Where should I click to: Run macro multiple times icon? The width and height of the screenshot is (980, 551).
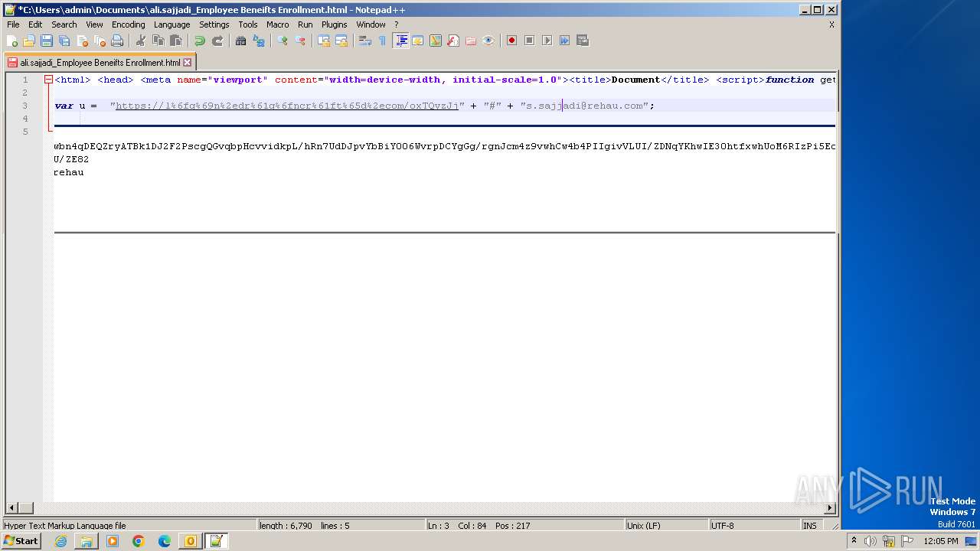[565, 41]
